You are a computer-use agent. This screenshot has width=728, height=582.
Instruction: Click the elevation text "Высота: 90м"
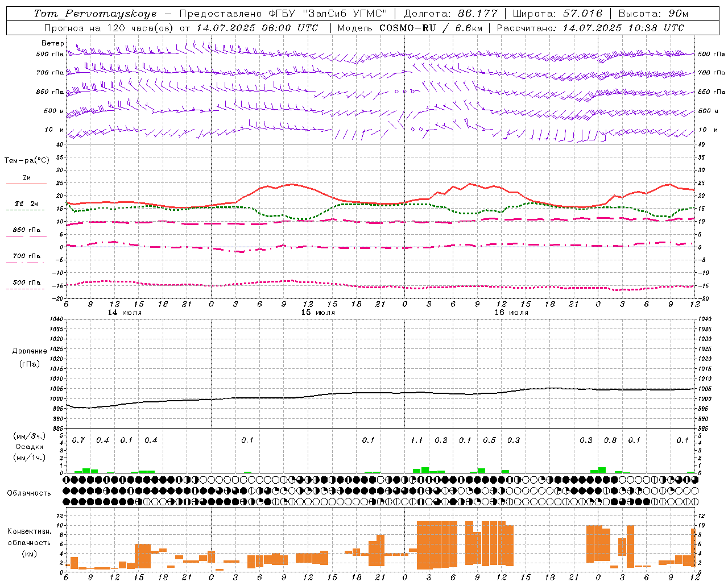point(653,14)
